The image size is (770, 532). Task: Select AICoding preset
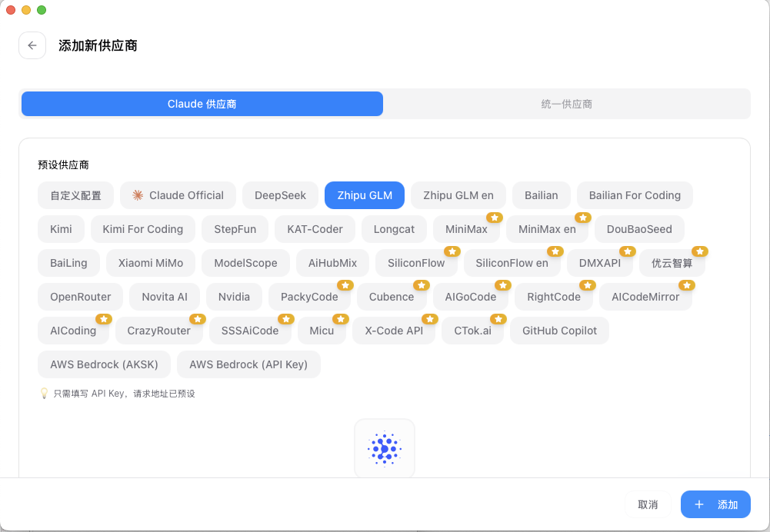73,331
